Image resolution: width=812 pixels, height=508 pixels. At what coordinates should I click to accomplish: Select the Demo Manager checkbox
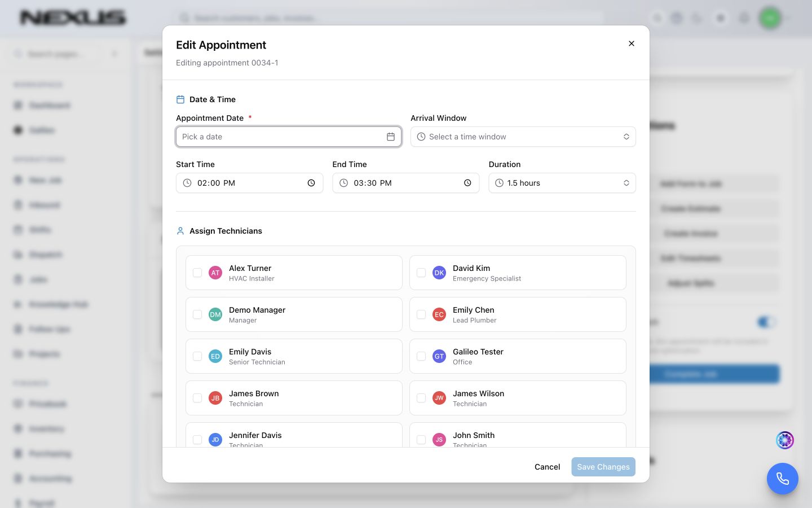[197, 314]
